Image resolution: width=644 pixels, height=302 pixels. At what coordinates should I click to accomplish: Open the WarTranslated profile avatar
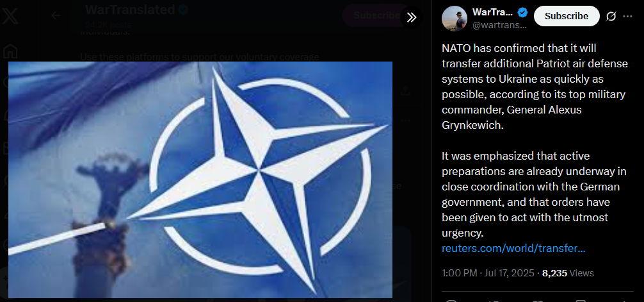pos(455,19)
